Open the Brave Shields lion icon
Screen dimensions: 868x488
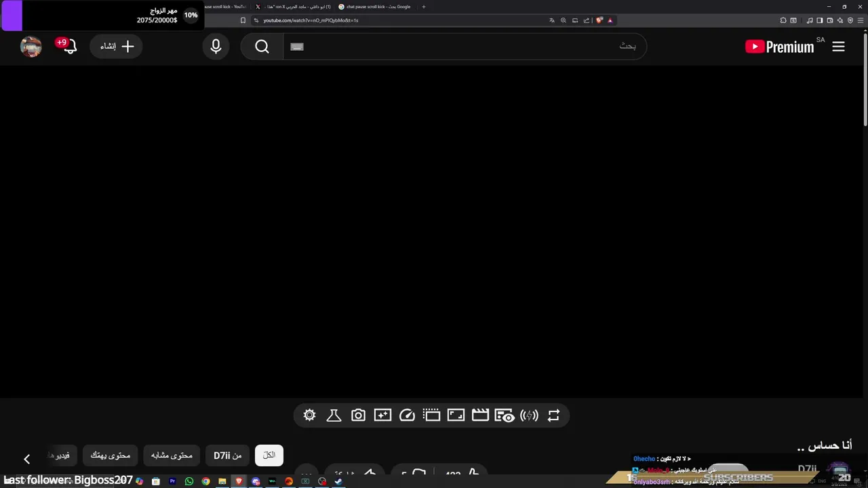599,20
